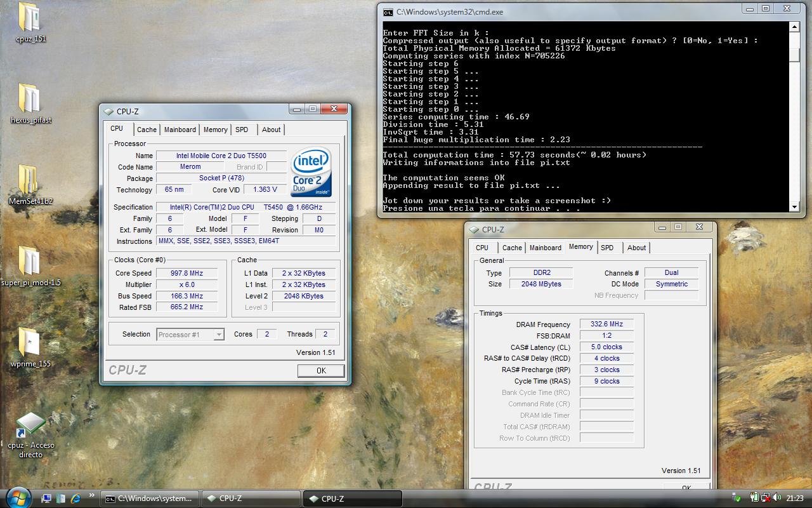Image resolution: width=812 pixels, height=508 pixels.
Task: Select the CPU tab in left CPU-Z window
Action: coord(117,128)
